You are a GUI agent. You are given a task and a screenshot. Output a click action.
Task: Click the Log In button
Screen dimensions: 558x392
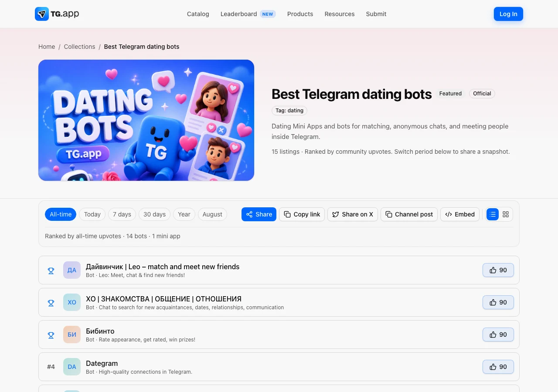point(508,14)
